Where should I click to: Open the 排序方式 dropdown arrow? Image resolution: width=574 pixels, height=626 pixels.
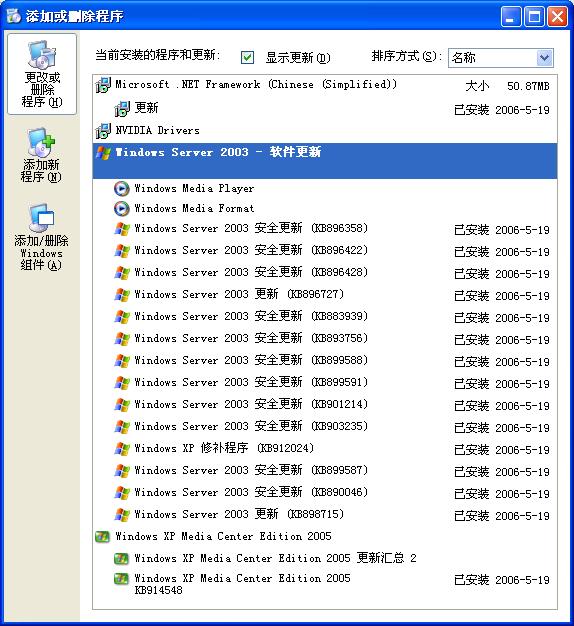(x=544, y=58)
